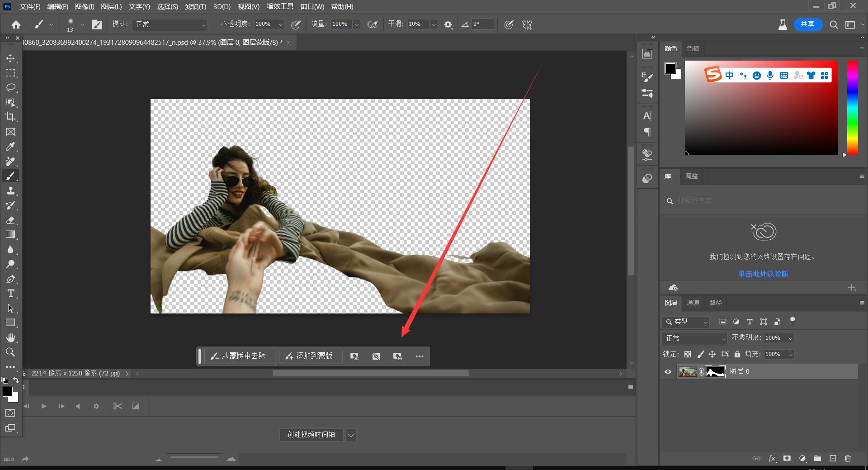868x470 pixels.
Task: Select the Blur tool
Action: pyautogui.click(x=10, y=249)
